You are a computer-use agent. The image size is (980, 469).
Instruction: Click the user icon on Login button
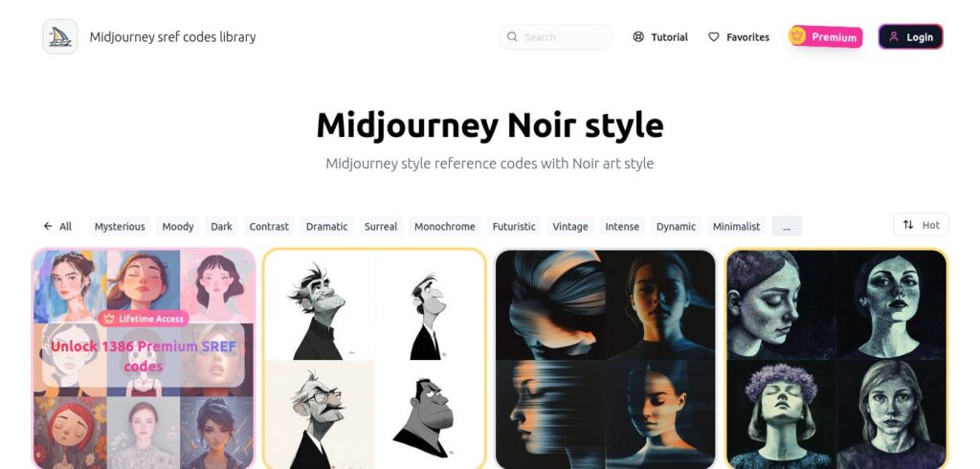(894, 37)
